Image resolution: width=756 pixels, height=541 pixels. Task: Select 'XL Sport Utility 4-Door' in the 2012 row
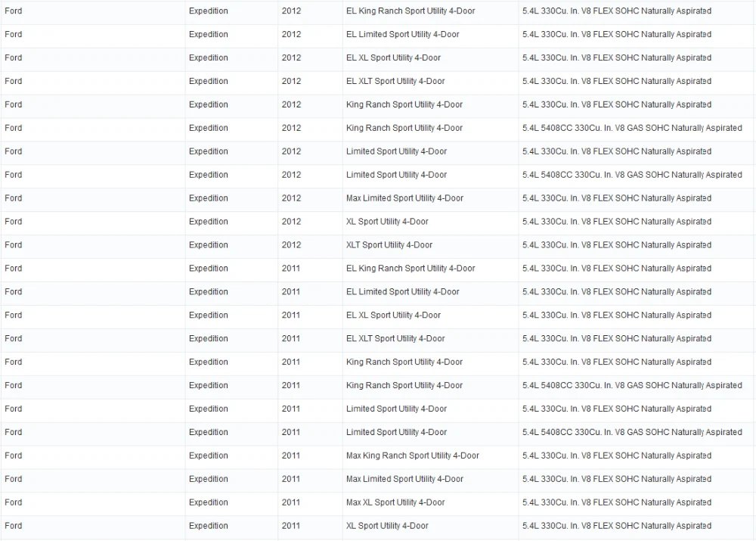click(x=387, y=222)
